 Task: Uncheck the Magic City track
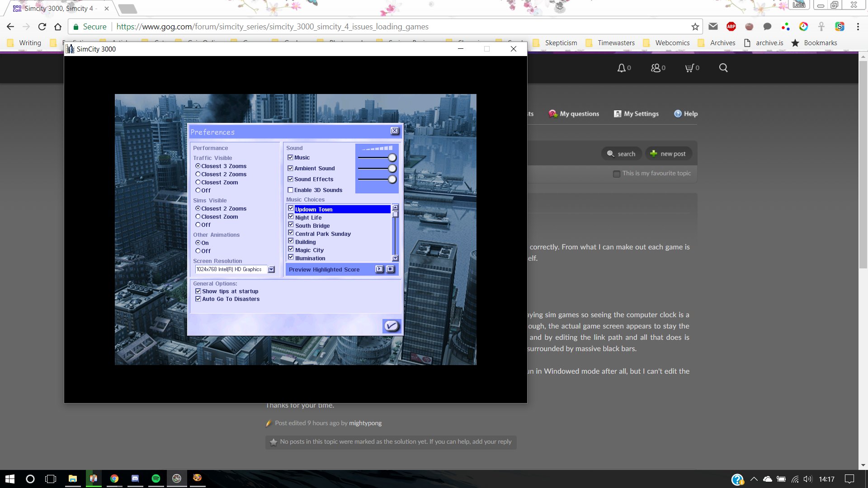291,249
